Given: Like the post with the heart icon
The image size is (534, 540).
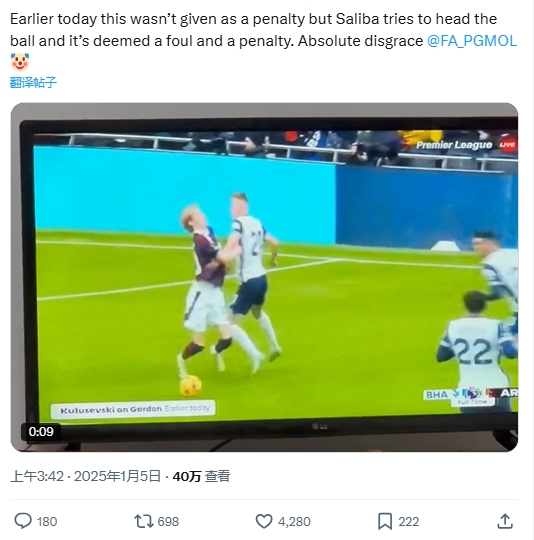Looking at the screenshot, I should [x=264, y=521].
